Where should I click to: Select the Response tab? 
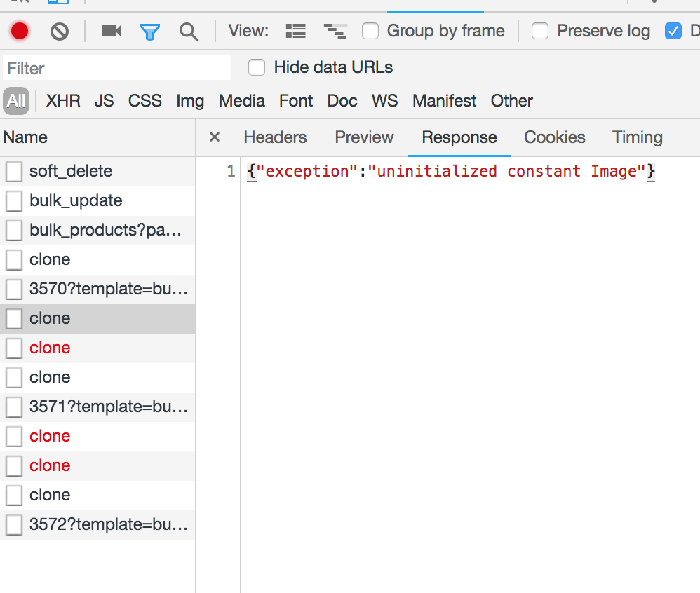[x=459, y=137]
